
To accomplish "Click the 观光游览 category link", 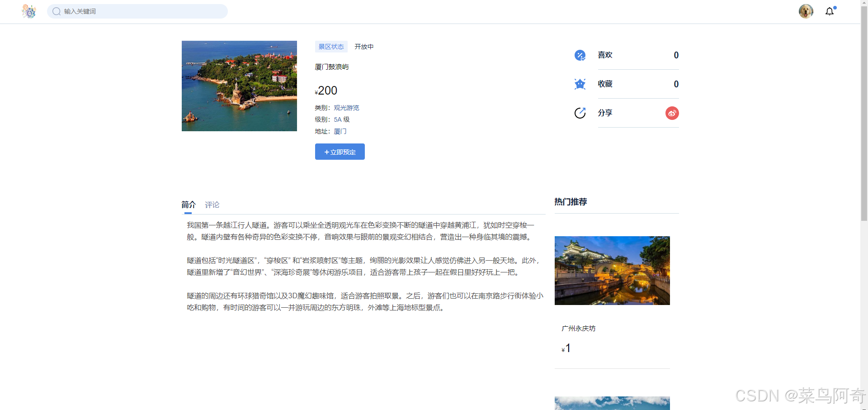I will 347,108.
